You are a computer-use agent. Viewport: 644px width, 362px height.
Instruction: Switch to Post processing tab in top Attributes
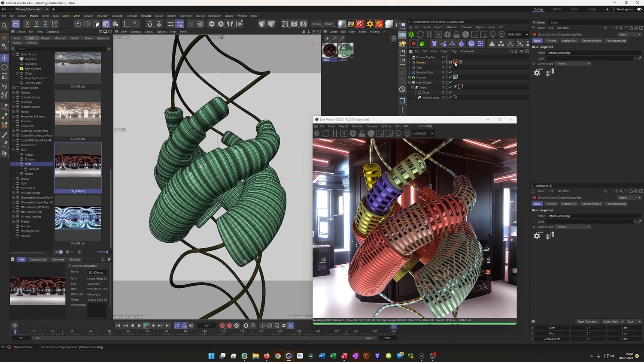pyautogui.click(x=616, y=41)
